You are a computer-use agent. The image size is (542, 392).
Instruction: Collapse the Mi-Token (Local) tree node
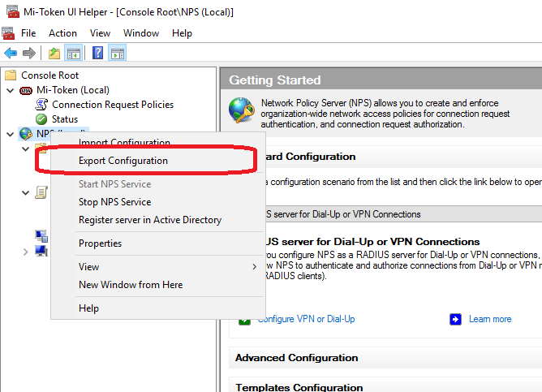[11, 91]
